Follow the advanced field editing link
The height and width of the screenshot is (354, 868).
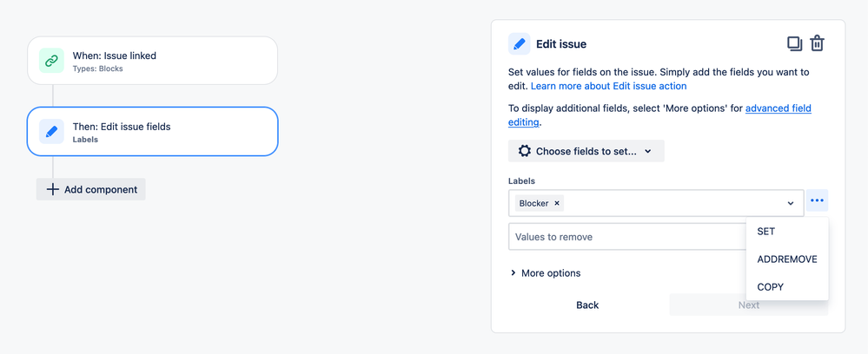(x=659, y=115)
